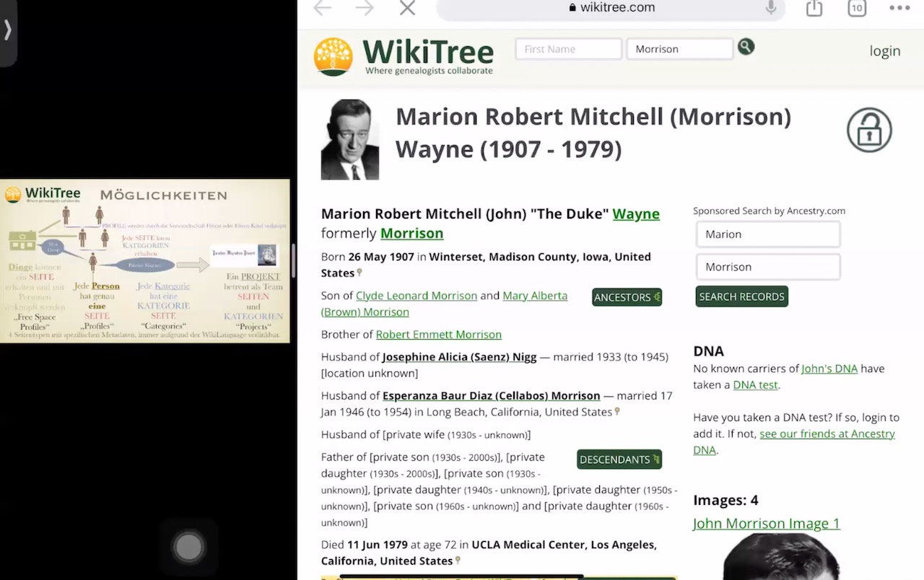Click the green search magnifier icon
924x580 pixels.
[x=746, y=47]
